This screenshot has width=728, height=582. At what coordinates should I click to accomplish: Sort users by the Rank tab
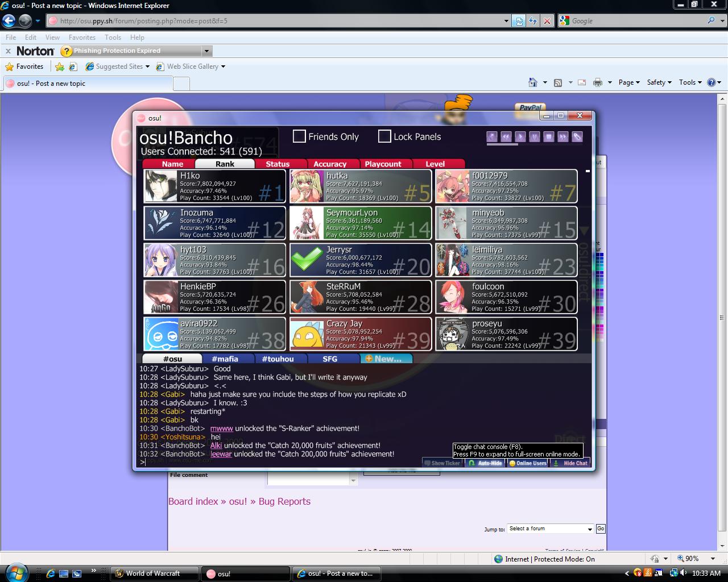click(x=225, y=164)
